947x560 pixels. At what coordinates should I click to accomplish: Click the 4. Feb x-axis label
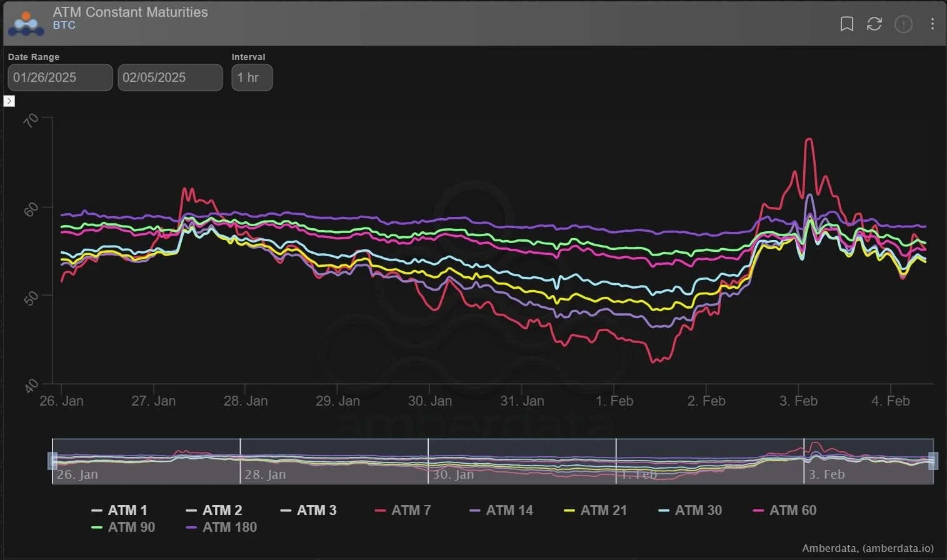[x=891, y=401]
